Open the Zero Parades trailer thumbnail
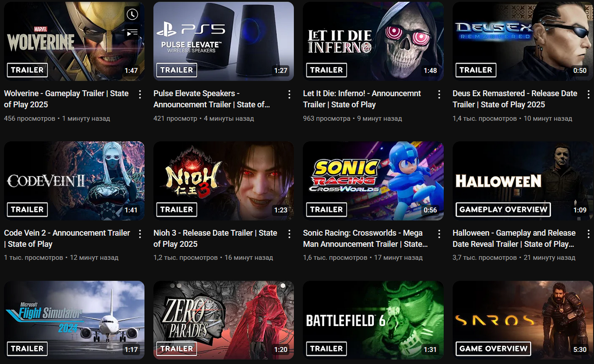The height and width of the screenshot is (364, 594). click(x=224, y=320)
